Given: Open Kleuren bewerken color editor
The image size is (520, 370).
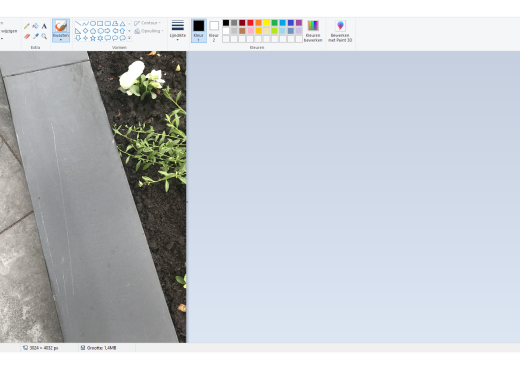Looking at the screenshot, I should (x=313, y=31).
